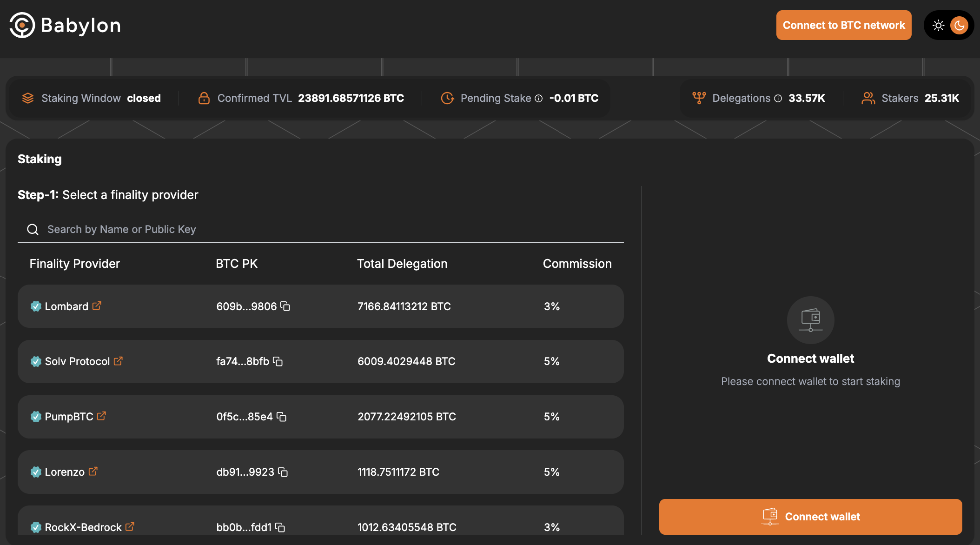Copy PumpBTC BTC PK 0f5c...85e4
The image size is (980, 545).
[282, 417]
